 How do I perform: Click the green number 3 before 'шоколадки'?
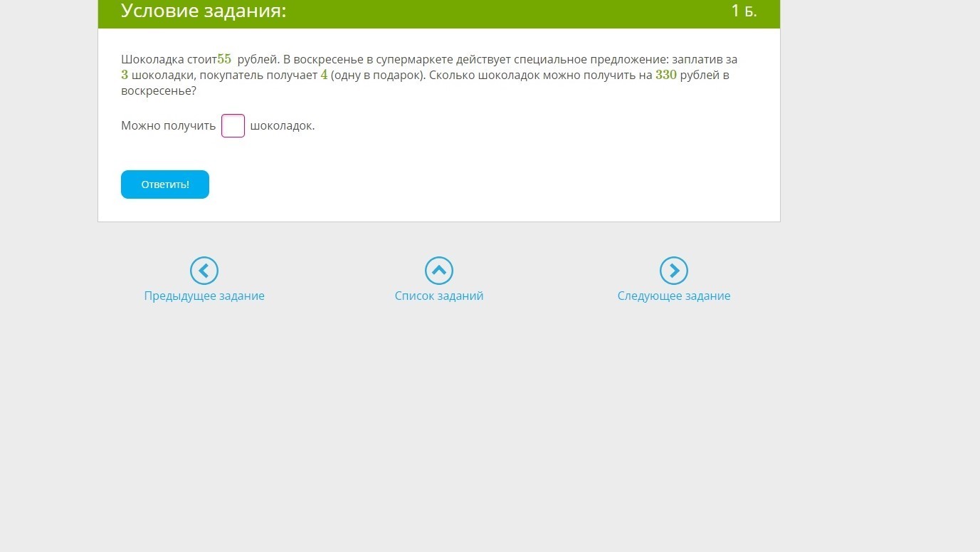(x=125, y=75)
